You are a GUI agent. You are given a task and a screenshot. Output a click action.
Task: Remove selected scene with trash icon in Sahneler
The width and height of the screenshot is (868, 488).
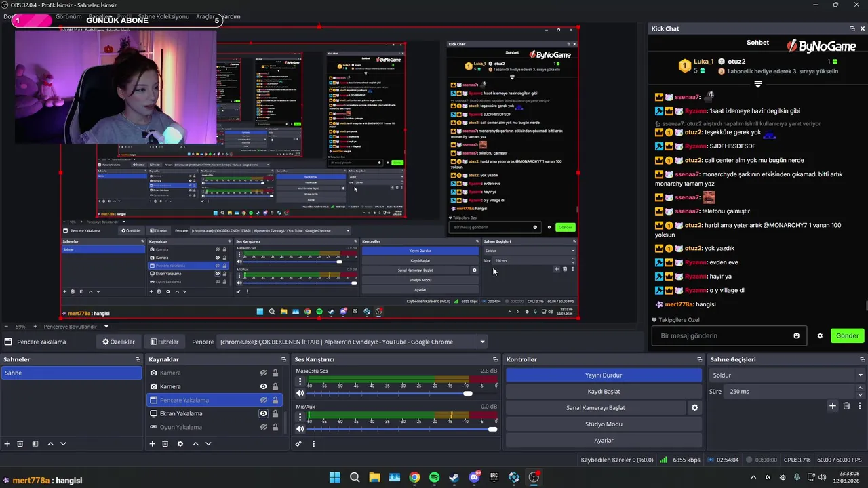click(x=20, y=444)
